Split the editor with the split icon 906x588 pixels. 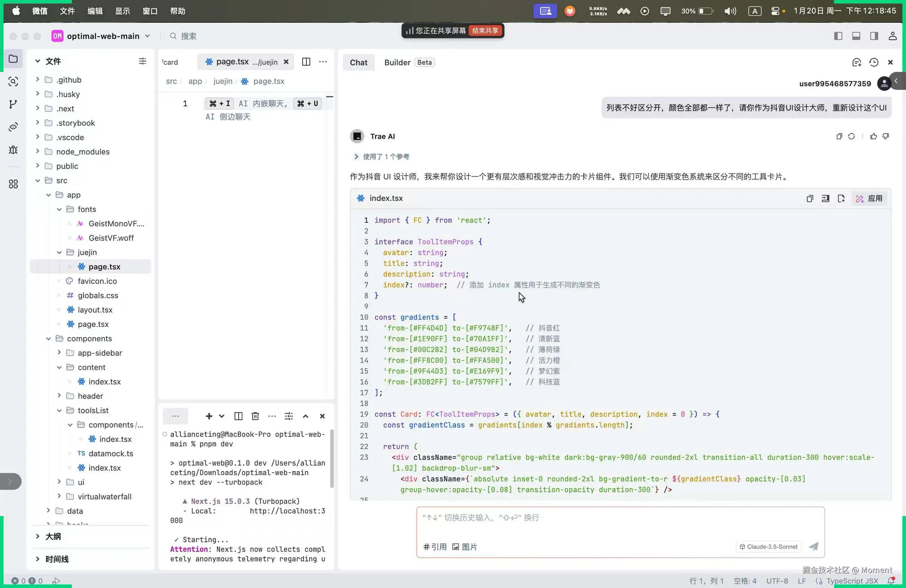(306, 62)
